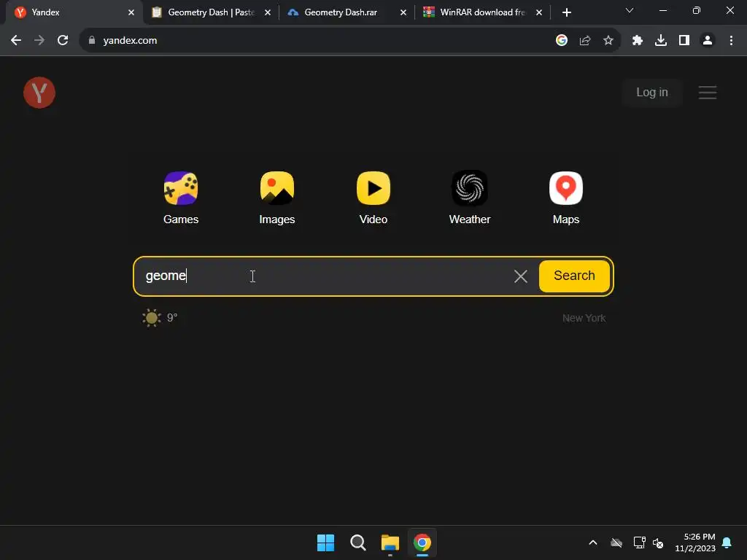Open the Extensions puzzle icon
Image resolution: width=747 pixels, height=560 pixels.
click(638, 41)
